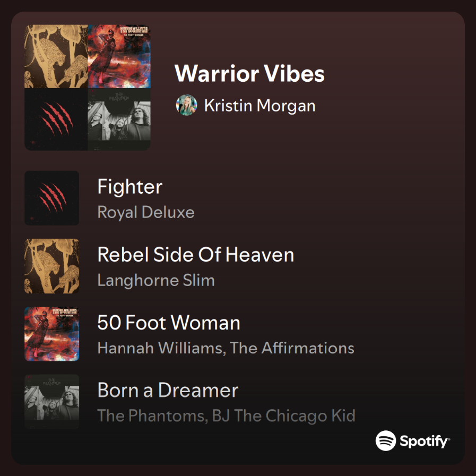476x476 pixels.
Task: Open The Phantoms, BJ The Chicago Kid link
Action: point(227,416)
